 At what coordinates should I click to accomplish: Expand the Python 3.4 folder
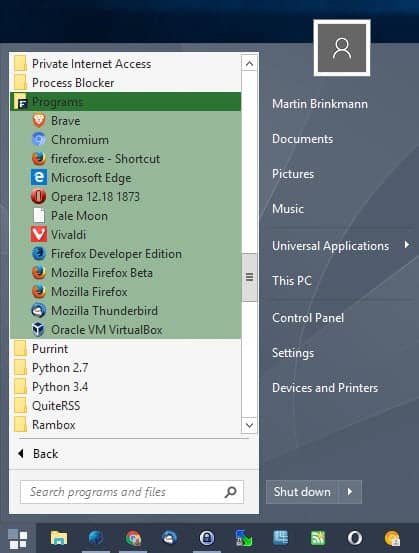pyautogui.click(x=125, y=387)
